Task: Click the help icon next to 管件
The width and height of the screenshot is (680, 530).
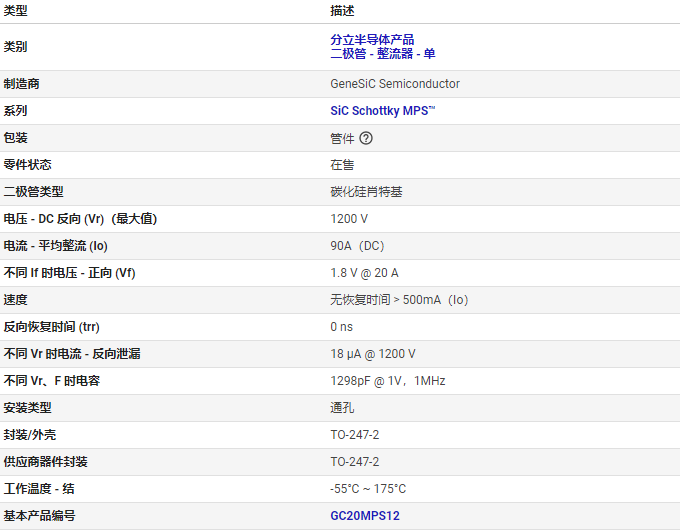Action: (x=366, y=138)
